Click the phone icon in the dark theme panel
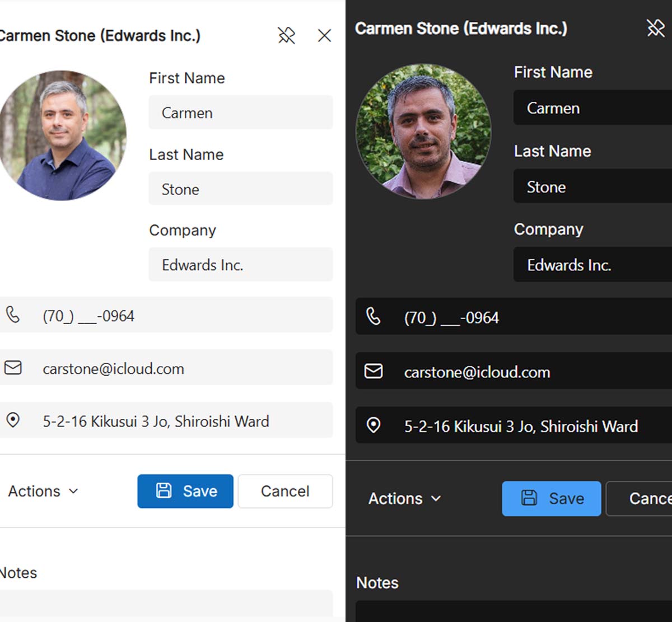This screenshot has height=622, width=672. [375, 317]
